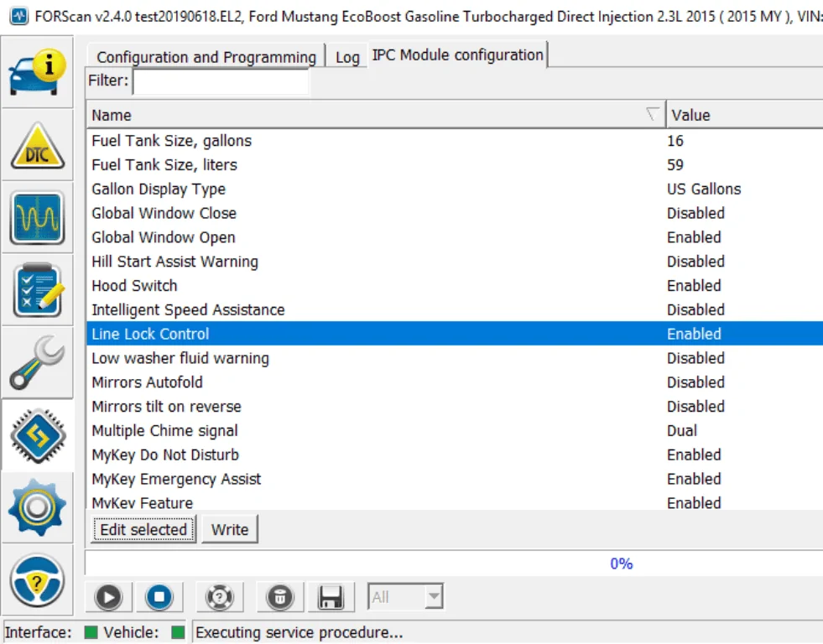Click the Write button
Screen dimensions: 823x644
(229, 530)
